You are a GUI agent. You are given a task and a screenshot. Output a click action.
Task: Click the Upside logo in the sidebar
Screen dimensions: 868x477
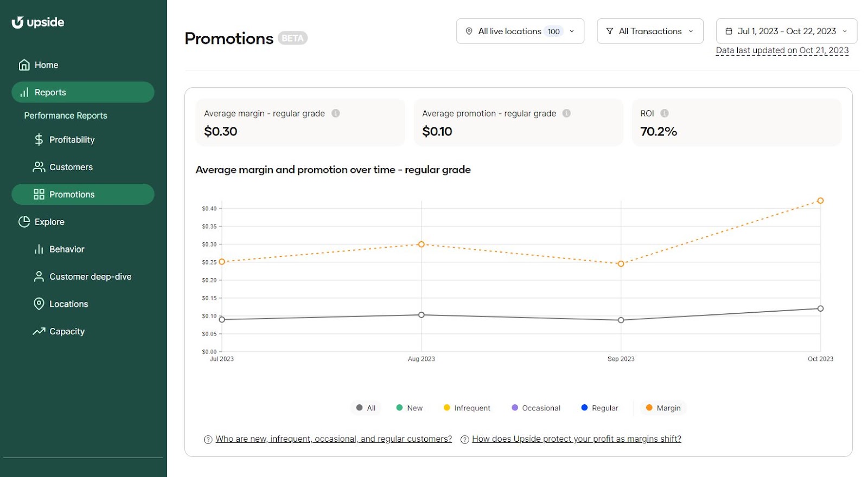click(38, 22)
